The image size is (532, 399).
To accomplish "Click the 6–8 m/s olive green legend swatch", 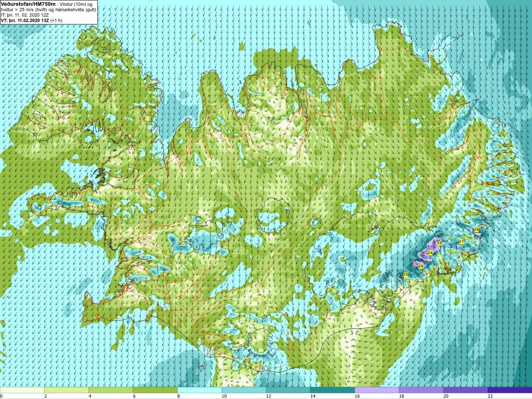I will coord(155,390).
